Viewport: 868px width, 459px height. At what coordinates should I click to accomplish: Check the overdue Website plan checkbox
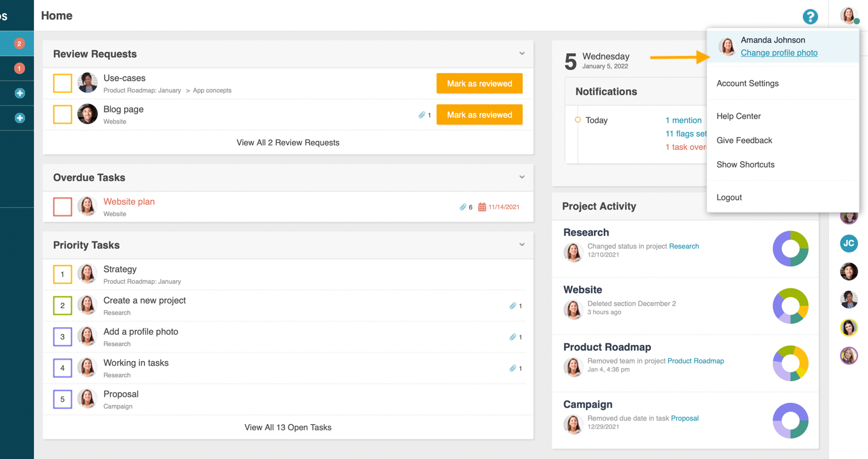point(62,207)
